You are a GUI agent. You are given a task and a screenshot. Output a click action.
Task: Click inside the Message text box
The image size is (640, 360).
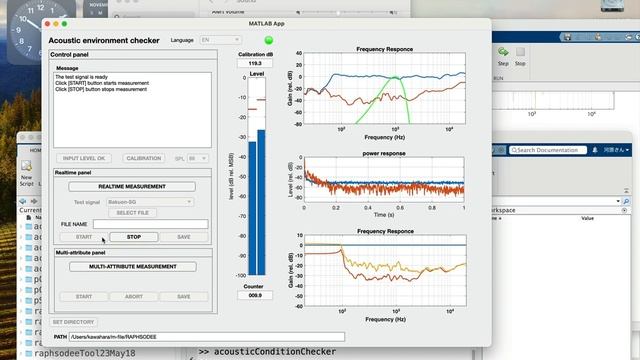[x=132, y=110]
